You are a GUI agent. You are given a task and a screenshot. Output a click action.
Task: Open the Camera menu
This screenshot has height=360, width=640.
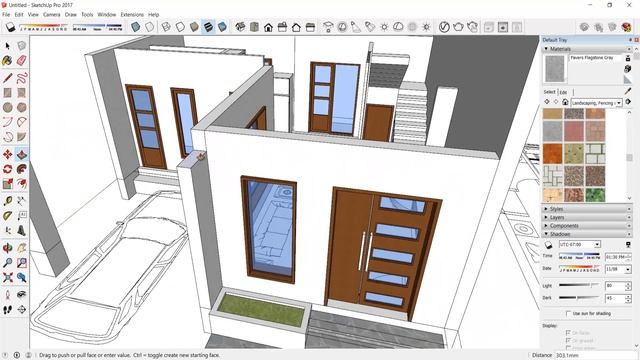pos(52,14)
